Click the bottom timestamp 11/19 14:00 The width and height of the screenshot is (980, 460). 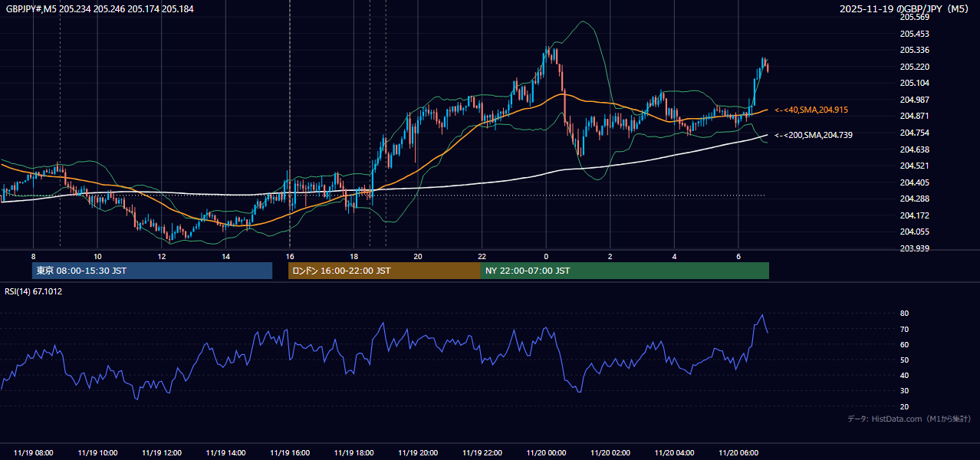[x=225, y=453]
